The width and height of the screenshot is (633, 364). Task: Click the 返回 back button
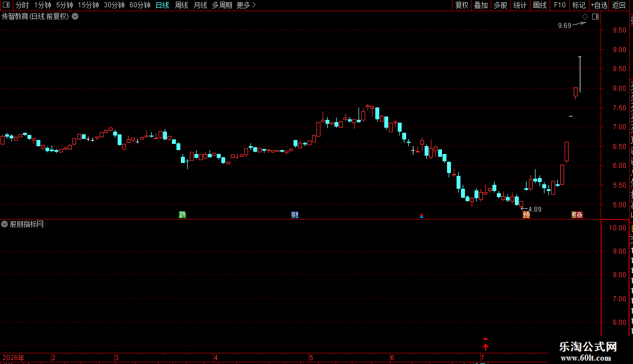point(618,5)
